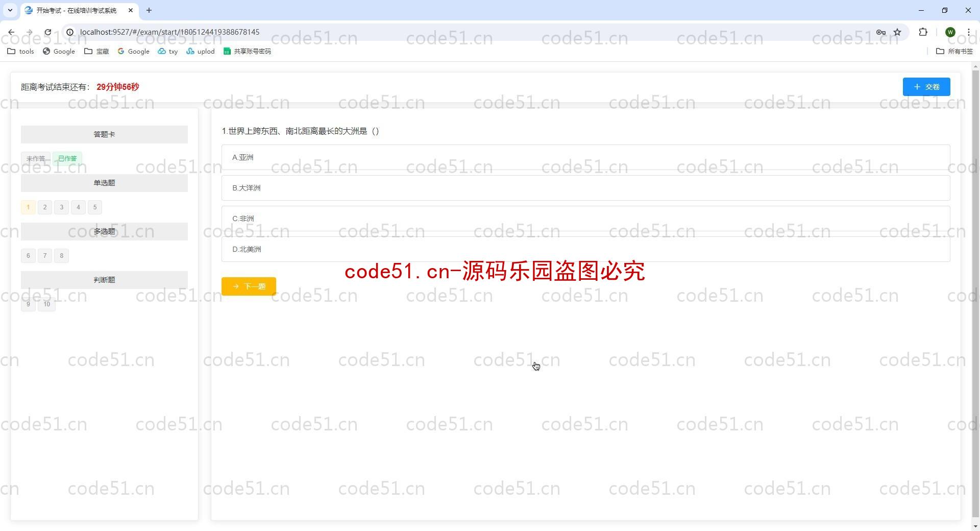This screenshot has height=531, width=980.
Task: Click the 已作答 legend tag
Action: tap(67, 159)
